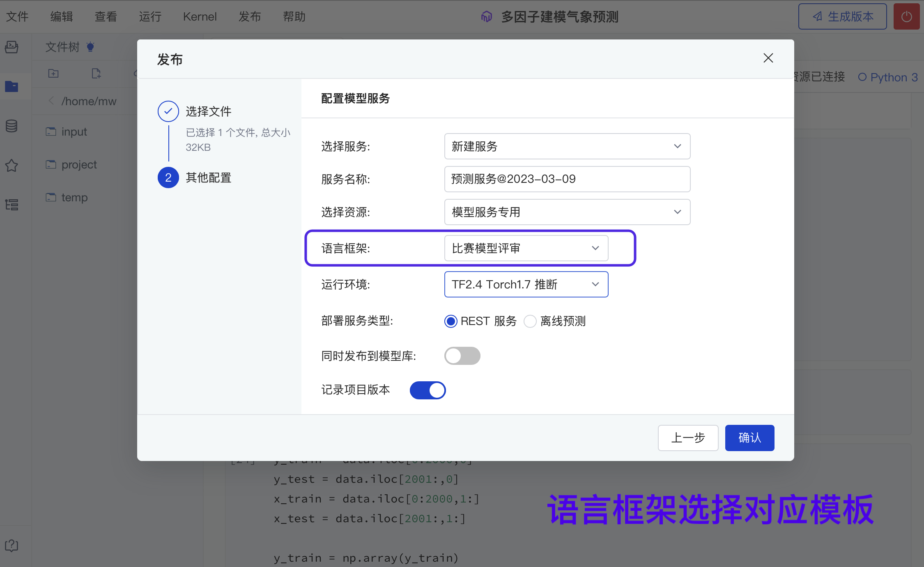Click the 服务名称 input field
This screenshot has width=924, height=567.
567,179
